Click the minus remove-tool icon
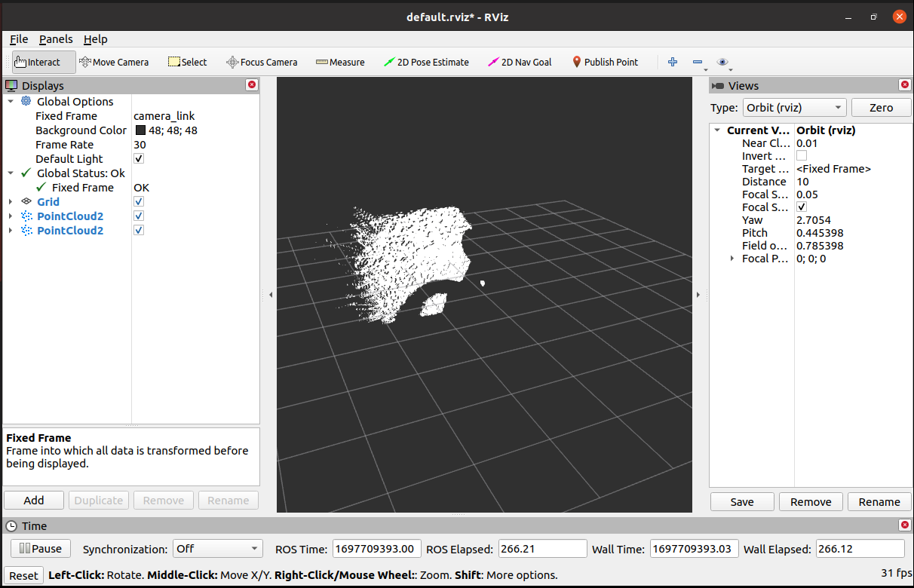This screenshot has height=588, width=914. tap(698, 62)
